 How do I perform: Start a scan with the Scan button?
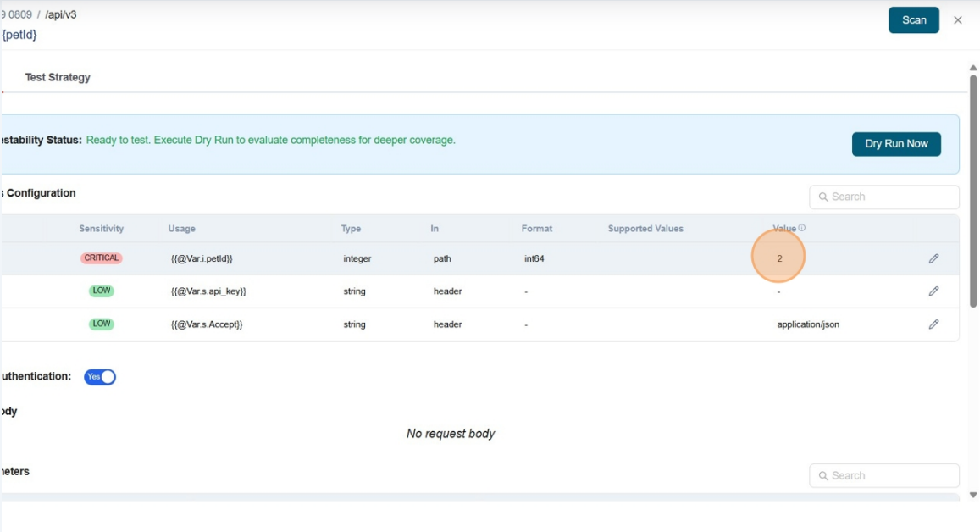(x=913, y=19)
